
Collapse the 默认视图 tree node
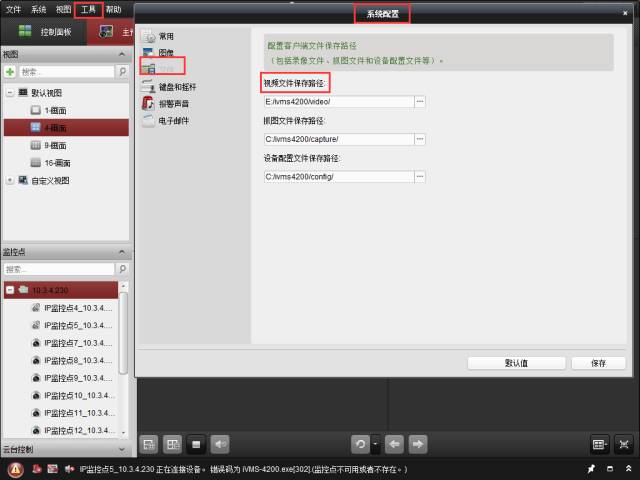pos(9,92)
